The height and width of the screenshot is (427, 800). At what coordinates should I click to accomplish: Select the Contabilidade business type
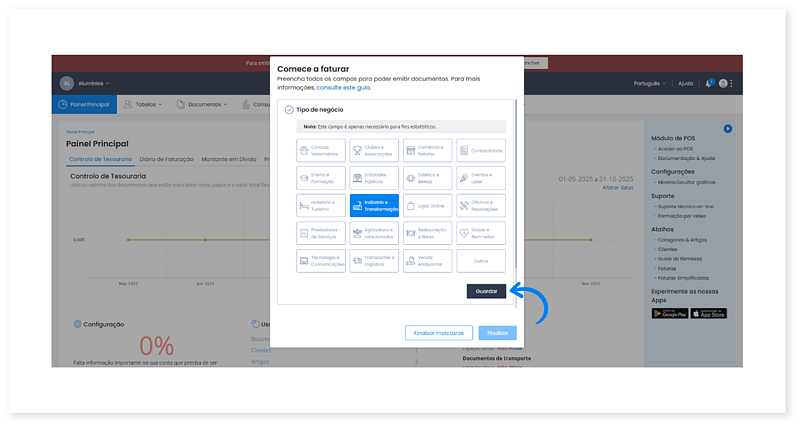coord(481,150)
